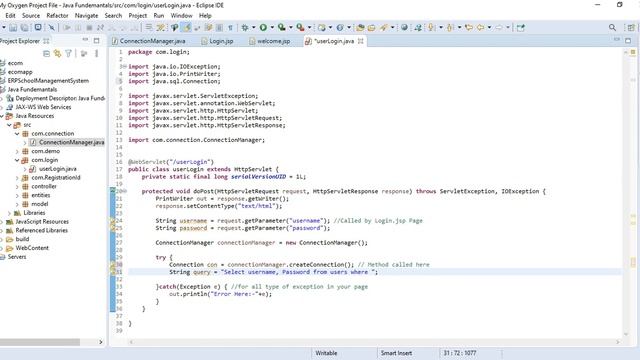Click Smart Insert in status bar
Image resolution: width=640 pixels, height=360 pixels.
point(396,353)
